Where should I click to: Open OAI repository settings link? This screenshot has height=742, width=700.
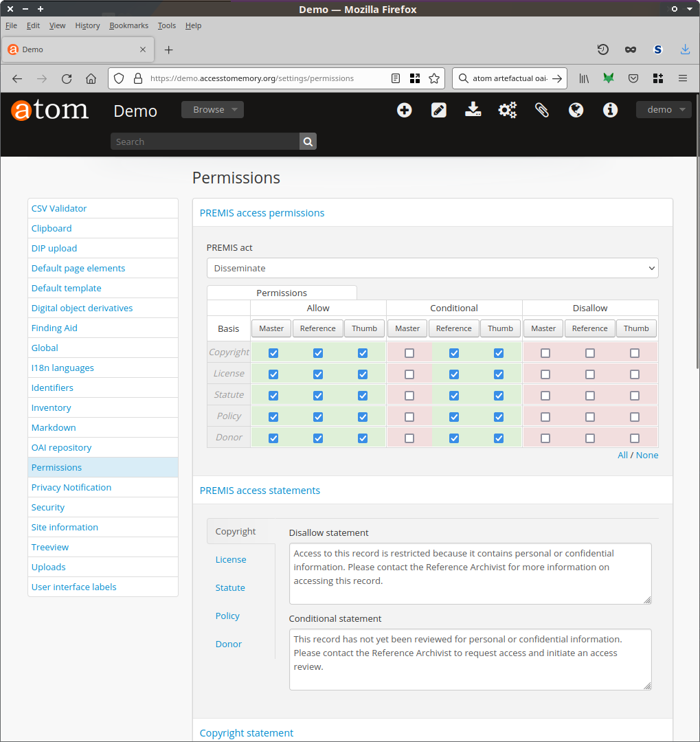(61, 447)
